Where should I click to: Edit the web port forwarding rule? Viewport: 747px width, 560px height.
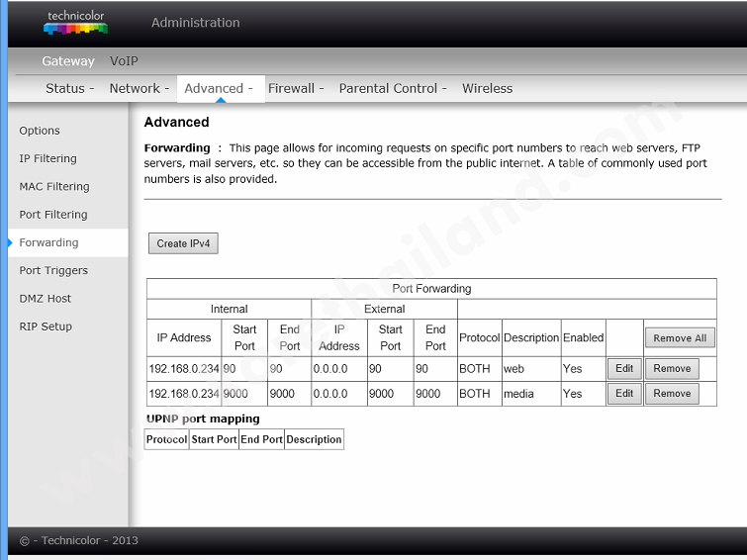(x=623, y=368)
